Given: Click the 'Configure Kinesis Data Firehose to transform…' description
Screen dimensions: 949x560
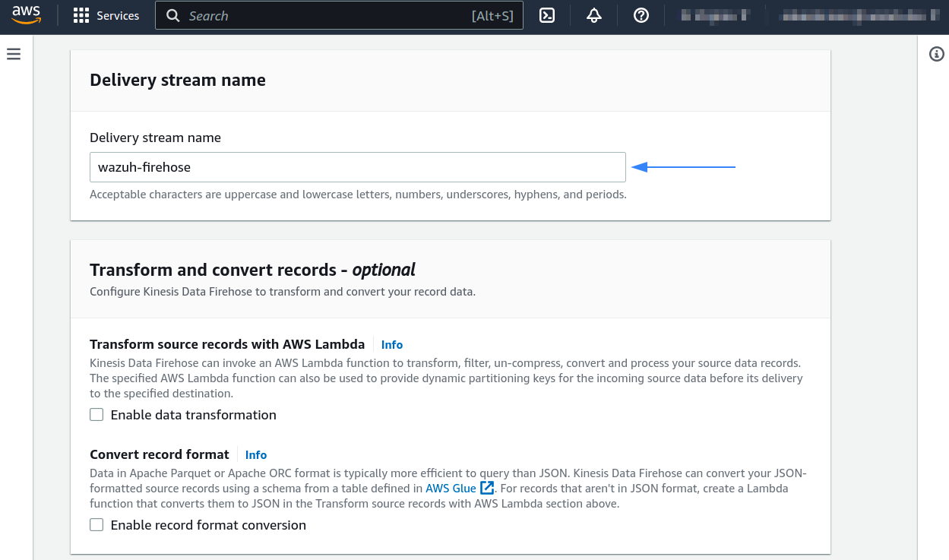Looking at the screenshot, I should tap(283, 292).
